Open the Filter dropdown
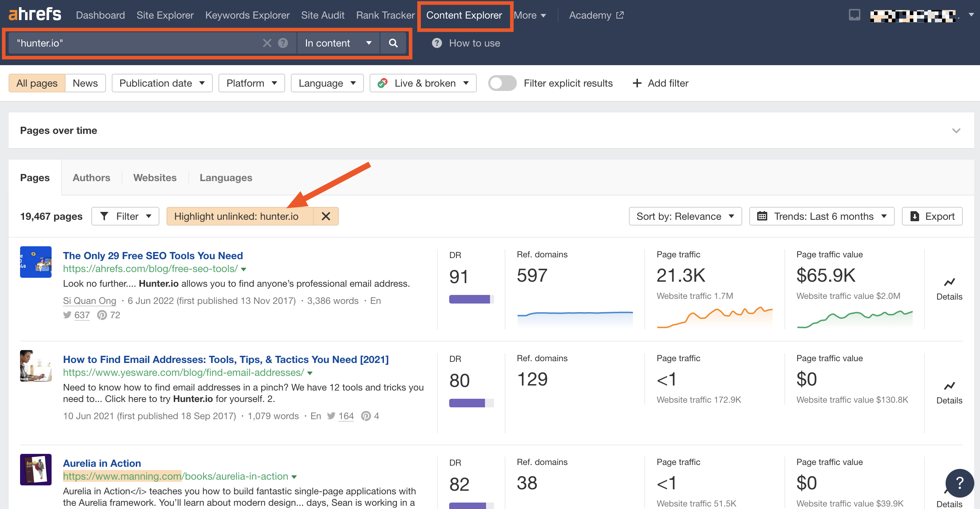This screenshot has width=980, height=509. [x=125, y=216]
